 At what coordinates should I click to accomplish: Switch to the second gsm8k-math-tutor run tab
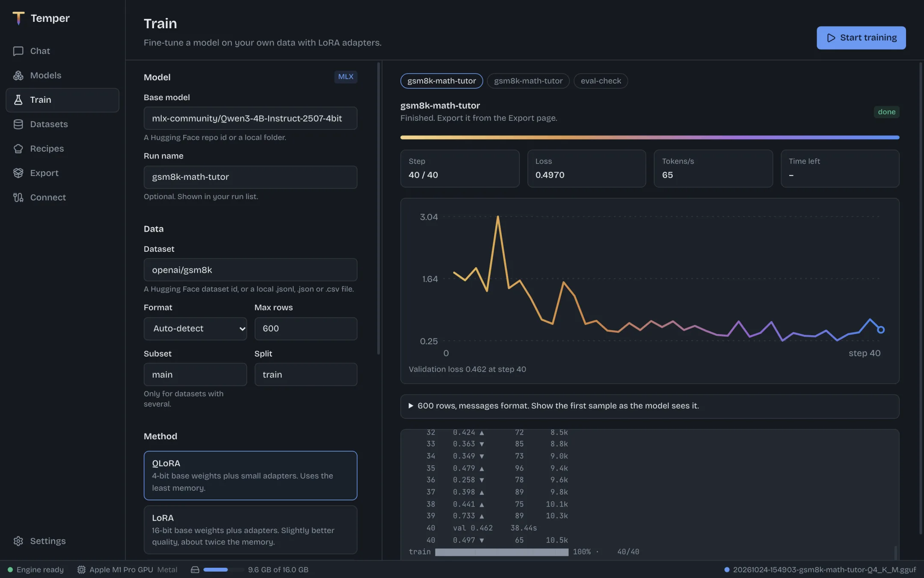click(x=528, y=81)
